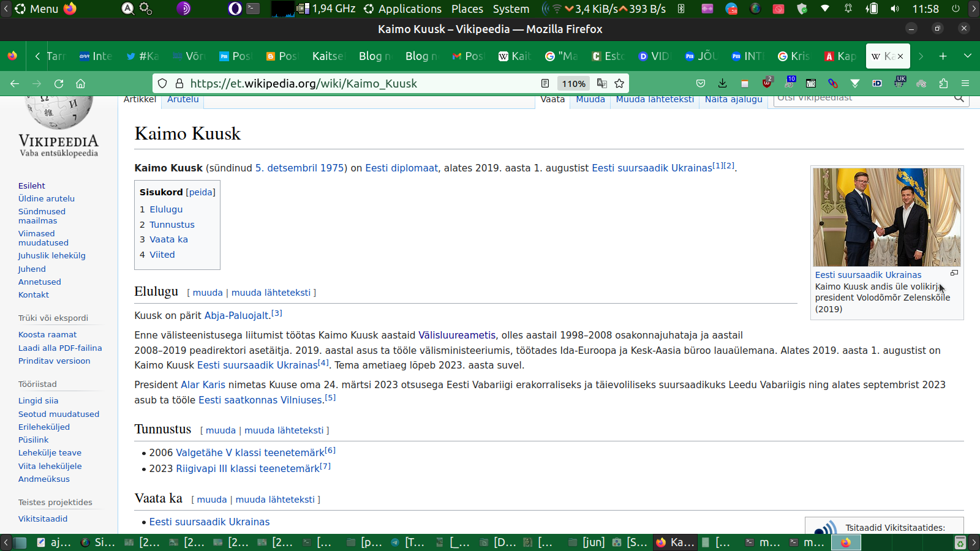Screen dimensions: 980x551
Task: Hide the Sisukord table of contents
Action: 201,192
